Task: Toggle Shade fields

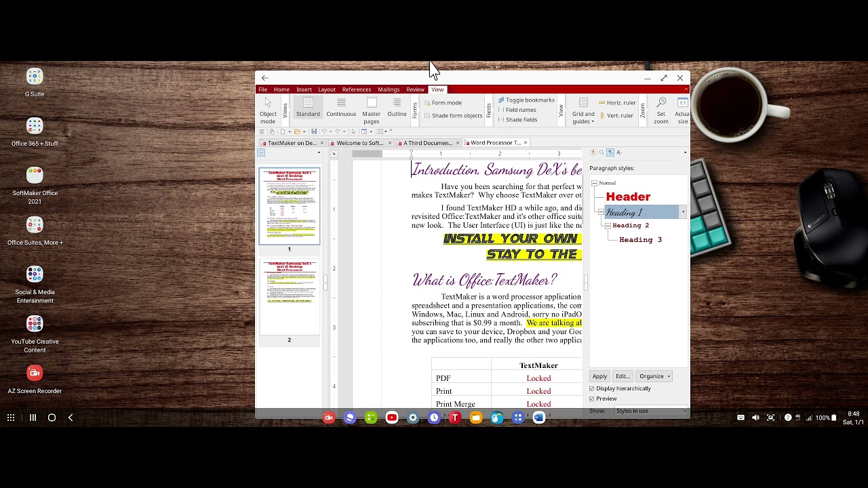Action: (517, 120)
